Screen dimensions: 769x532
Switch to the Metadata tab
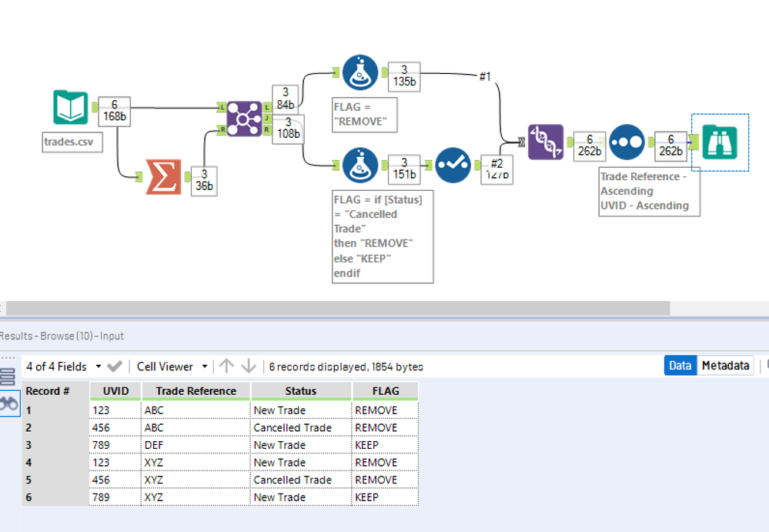(725, 366)
